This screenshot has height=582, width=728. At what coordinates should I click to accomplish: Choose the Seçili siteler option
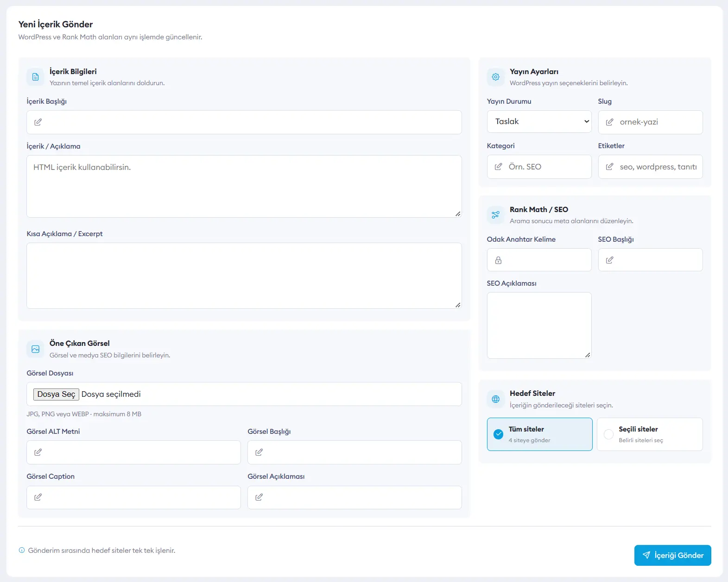coord(650,434)
